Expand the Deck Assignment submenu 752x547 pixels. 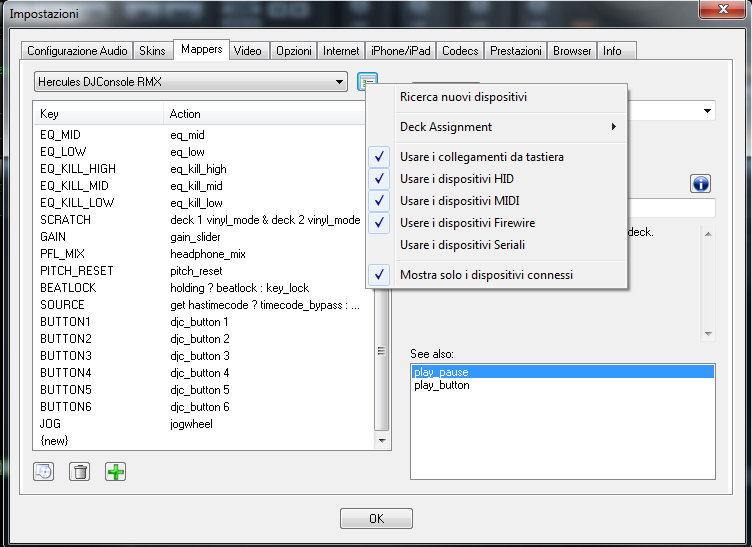click(497, 127)
